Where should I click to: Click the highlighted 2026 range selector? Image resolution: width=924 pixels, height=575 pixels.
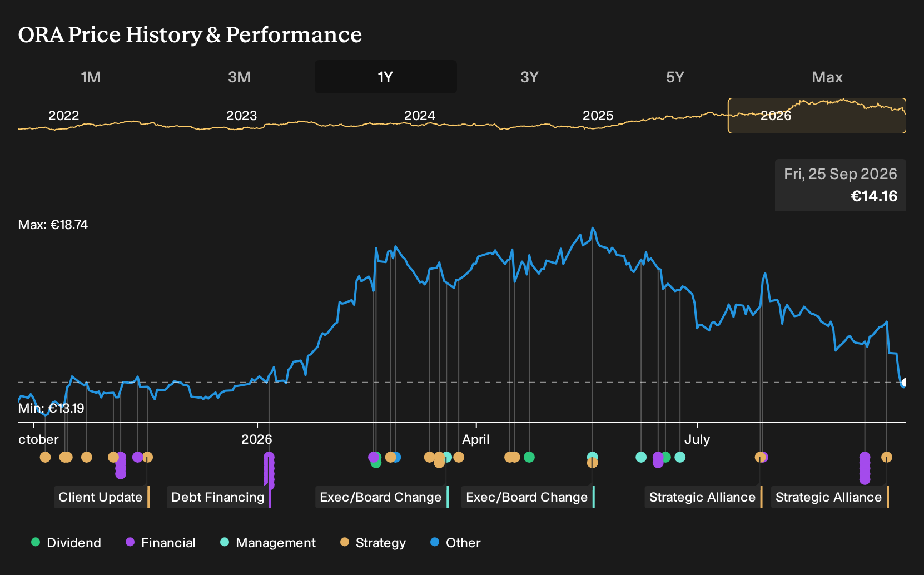click(x=817, y=116)
